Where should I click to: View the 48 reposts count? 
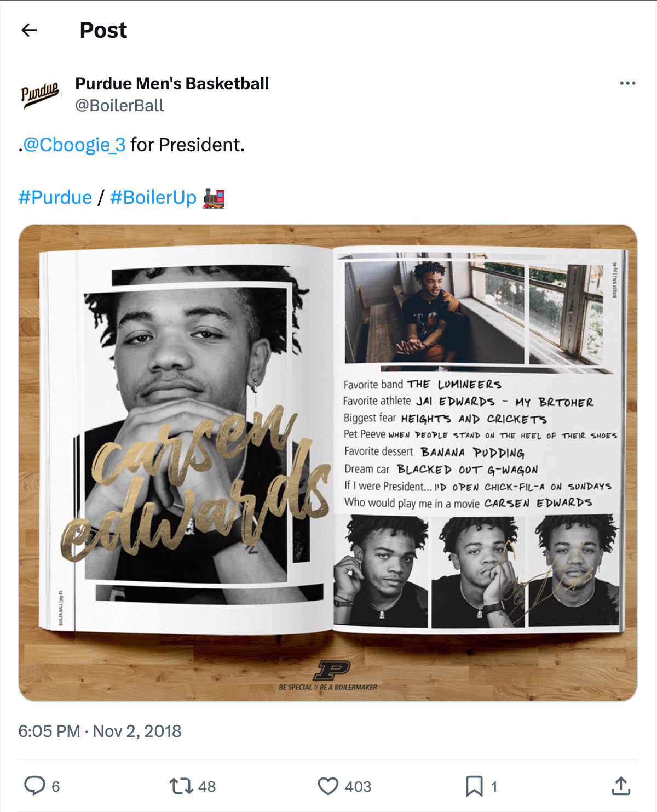pyautogui.click(x=206, y=787)
